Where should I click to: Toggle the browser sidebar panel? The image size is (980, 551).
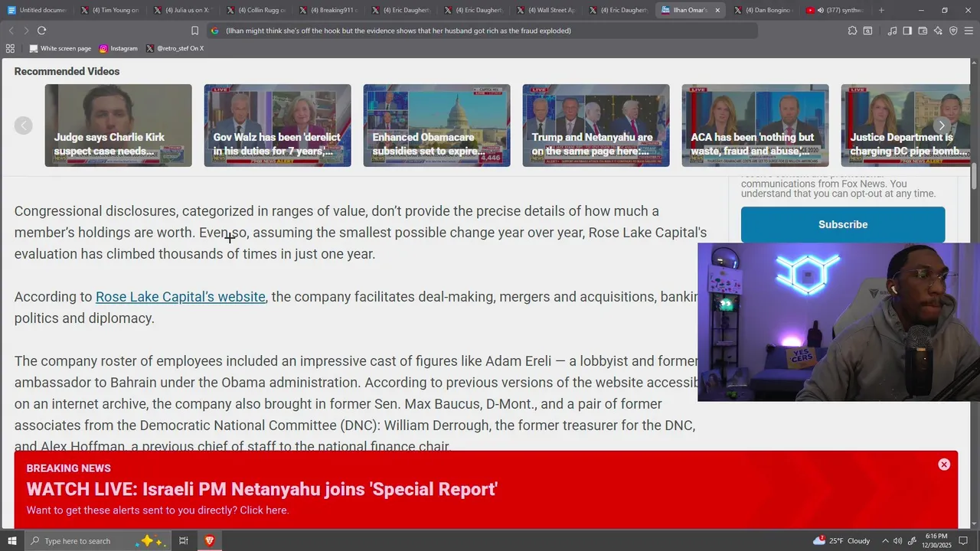tap(907, 31)
